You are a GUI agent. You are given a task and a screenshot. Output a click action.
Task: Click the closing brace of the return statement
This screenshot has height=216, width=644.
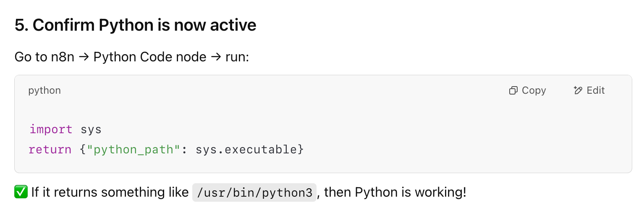coord(301,149)
